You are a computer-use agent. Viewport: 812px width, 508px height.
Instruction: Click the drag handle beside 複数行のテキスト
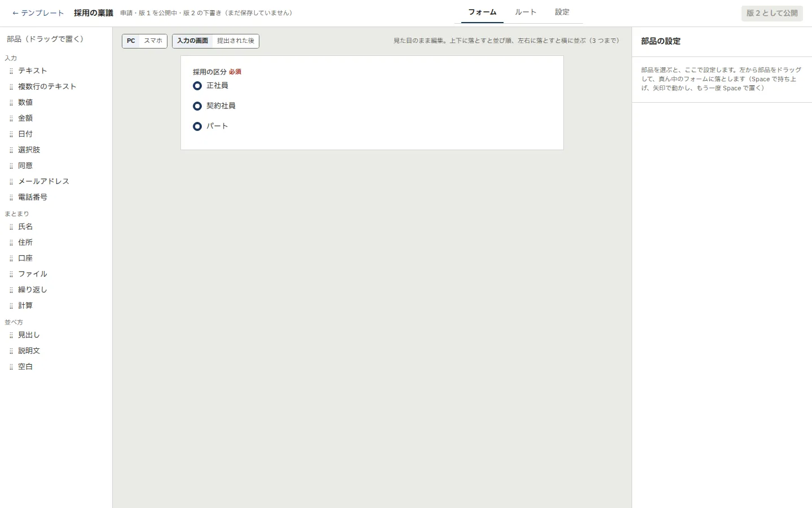(x=11, y=87)
